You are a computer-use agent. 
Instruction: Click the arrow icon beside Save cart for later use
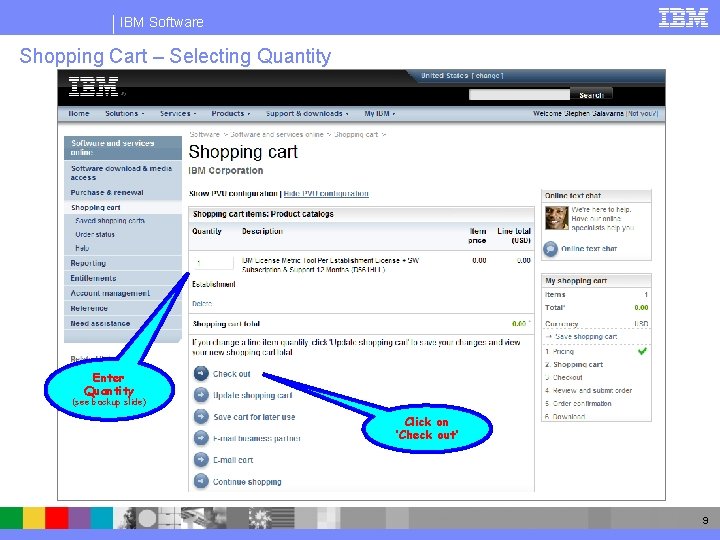coord(201,416)
